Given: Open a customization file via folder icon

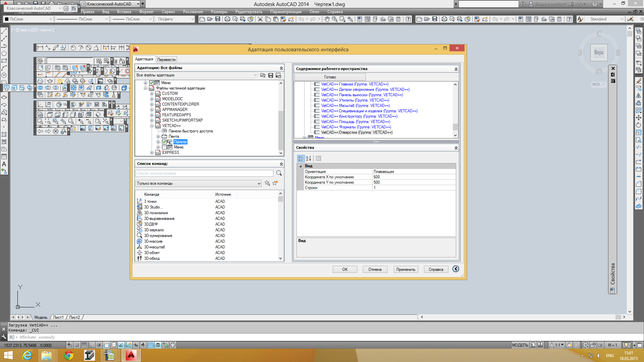Looking at the screenshot, I should [x=263, y=75].
